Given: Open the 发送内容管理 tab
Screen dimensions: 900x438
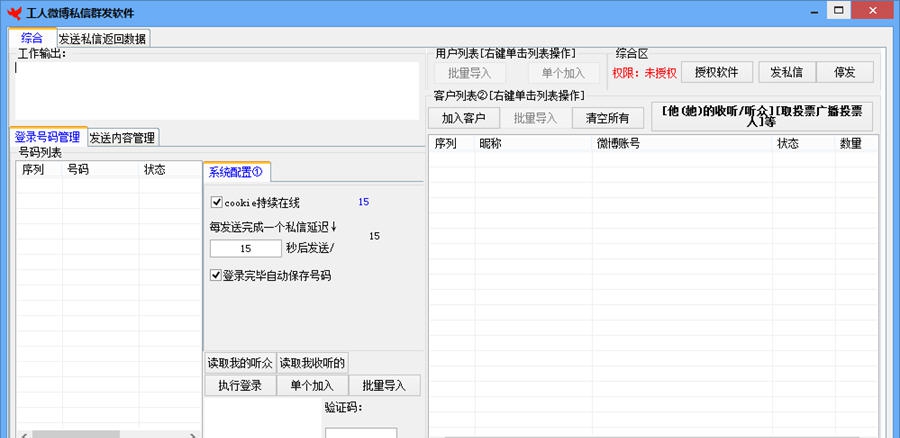Looking at the screenshot, I should tap(123, 137).
